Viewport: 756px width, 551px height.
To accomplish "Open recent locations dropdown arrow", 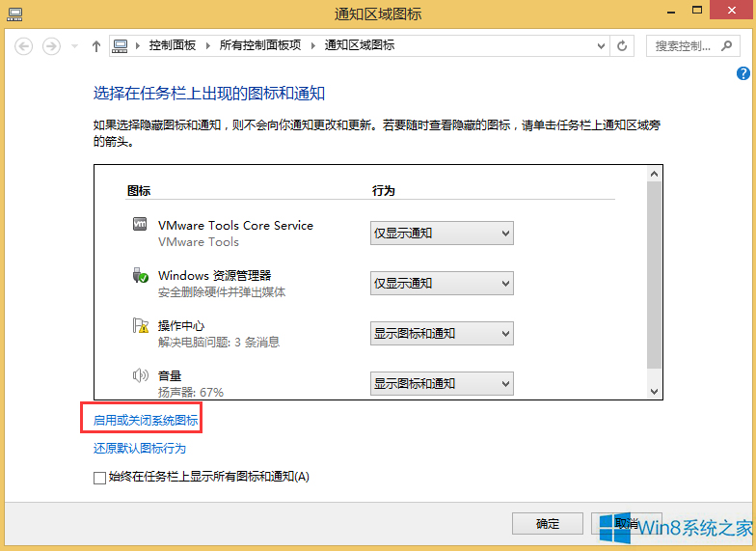I will point(75,46).
